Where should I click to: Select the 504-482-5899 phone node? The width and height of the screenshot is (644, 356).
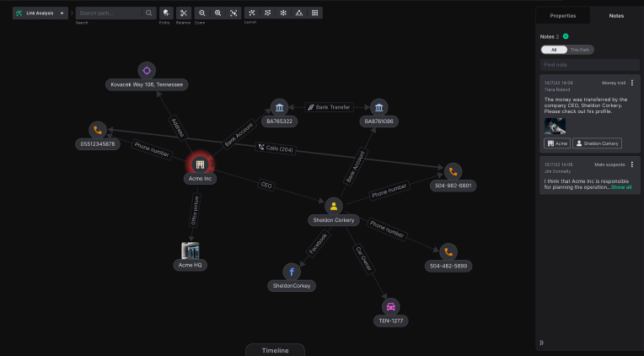[x=448, y=252]
